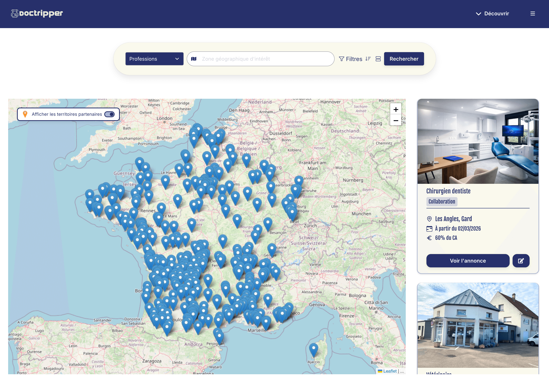This screenshot has height=392, width=549.
Task: Click Voir l'annonce button
Action: point(468,261)
